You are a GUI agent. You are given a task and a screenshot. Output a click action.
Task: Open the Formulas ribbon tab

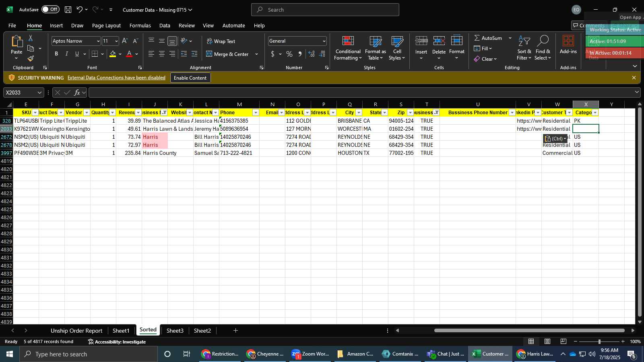coord(140,25)
